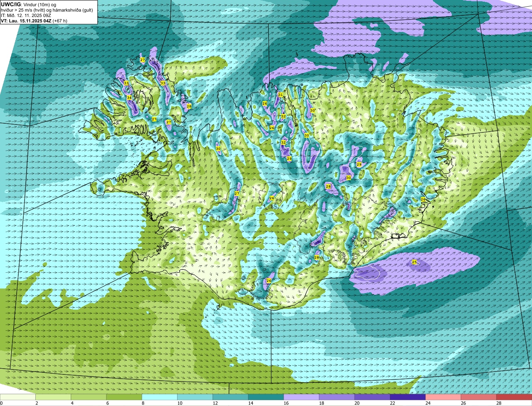
Task: Select the 2–4 m/s light lime legend swatch
Action: pyautogui.click(x=53, y=397)
